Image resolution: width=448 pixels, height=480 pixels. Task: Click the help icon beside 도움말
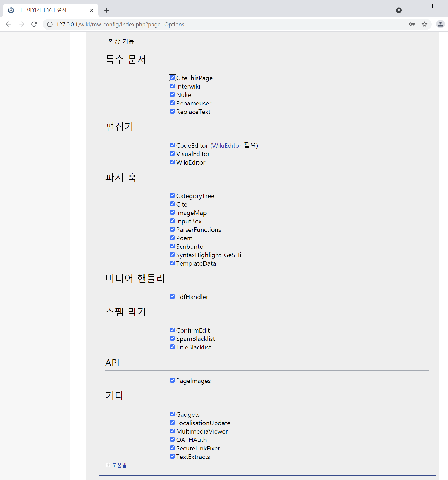[108, 465]
